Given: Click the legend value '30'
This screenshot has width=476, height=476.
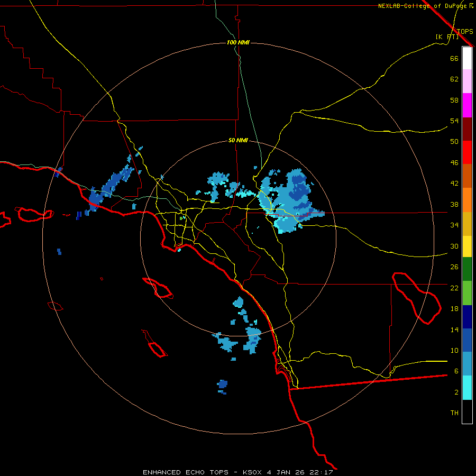Looking at the screenshot, I should 454,246.
